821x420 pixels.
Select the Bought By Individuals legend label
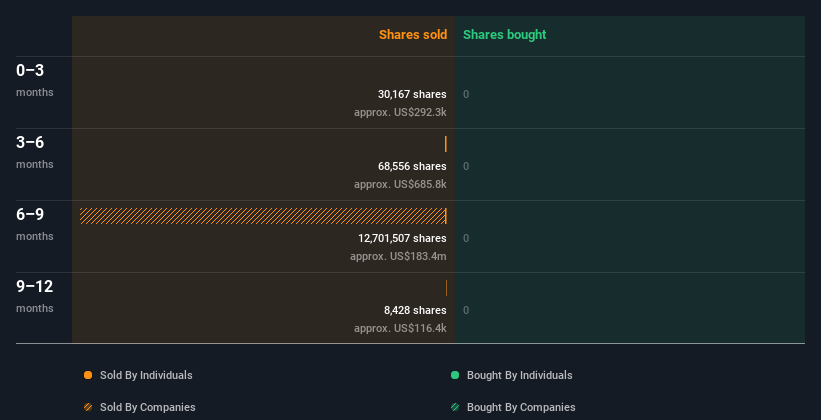click(x=519, y=375)
